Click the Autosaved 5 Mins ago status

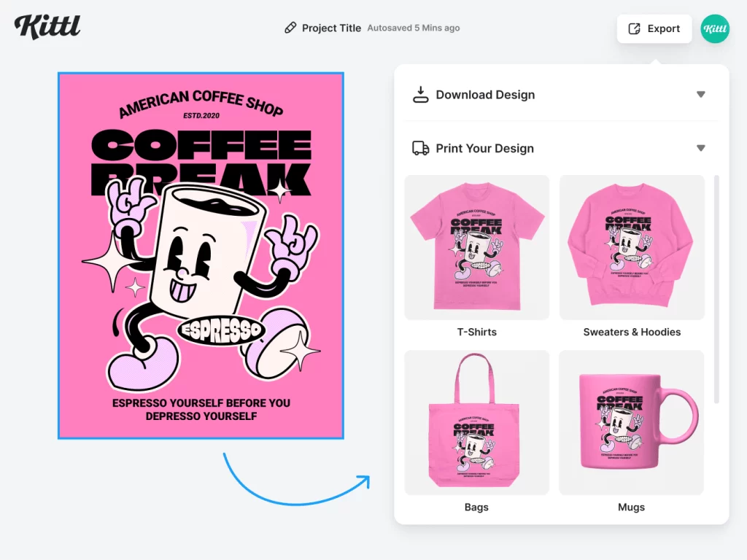pyautogui.click(x=413, y=28)
